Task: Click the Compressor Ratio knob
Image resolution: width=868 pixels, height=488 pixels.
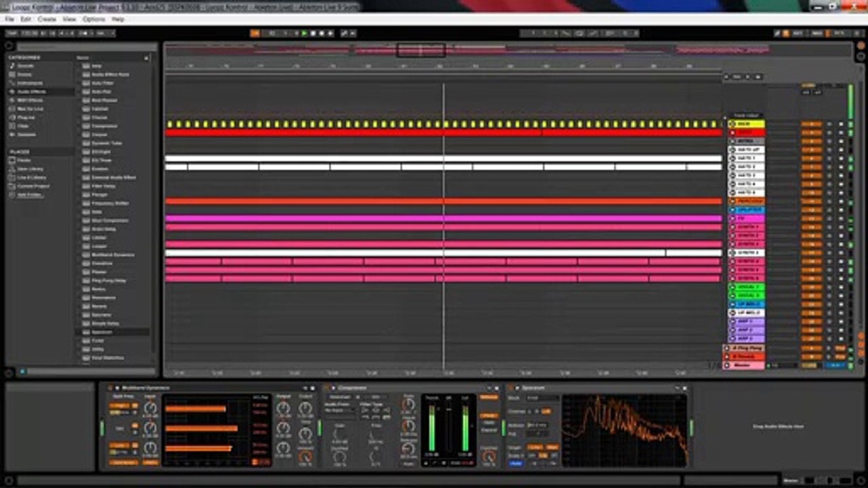Action: point(408,405)
